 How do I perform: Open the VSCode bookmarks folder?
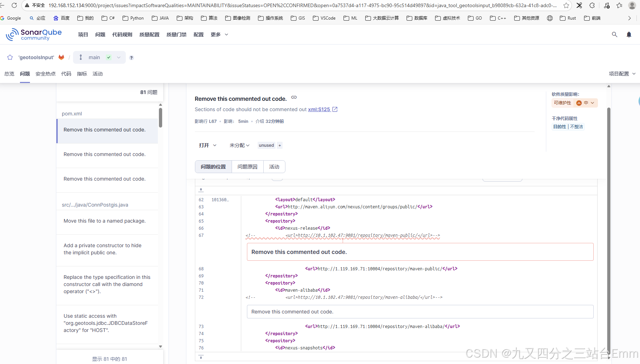click(324, 18)
